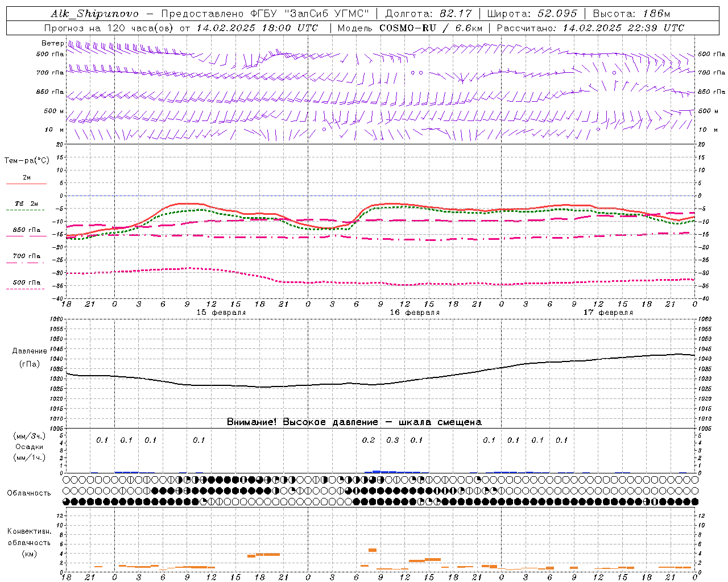Screen dimensions: 728x582
Task: Click the "Давление" pressure panel label
Action: pos(30,351)
